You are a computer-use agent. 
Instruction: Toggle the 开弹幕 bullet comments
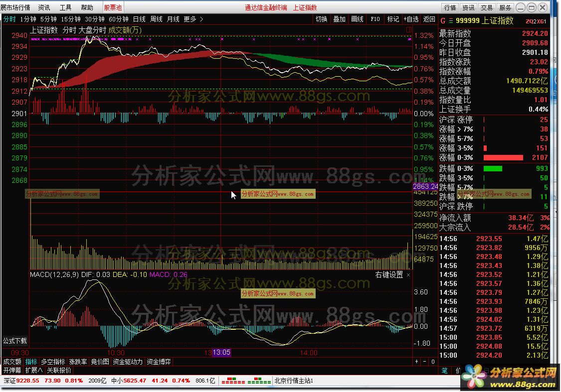point(12,370)
